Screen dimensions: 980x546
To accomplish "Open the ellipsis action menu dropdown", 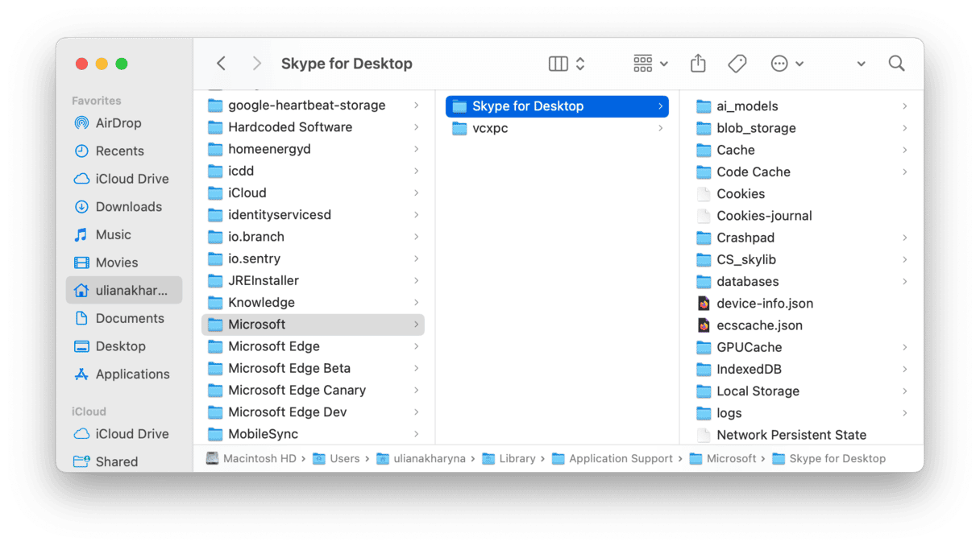I will tap(787, 64).
